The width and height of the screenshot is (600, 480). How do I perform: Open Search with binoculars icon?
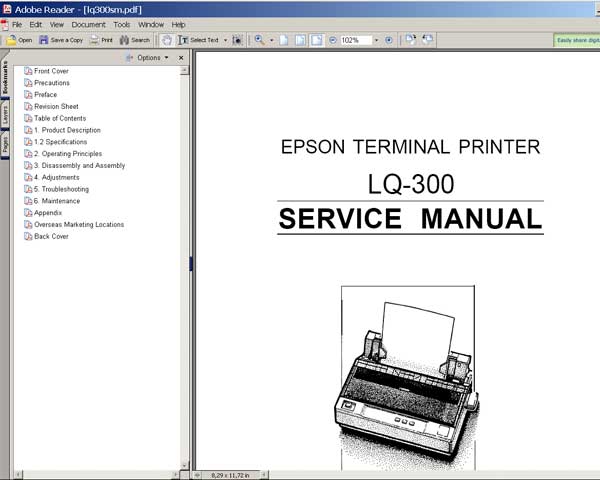134,40
